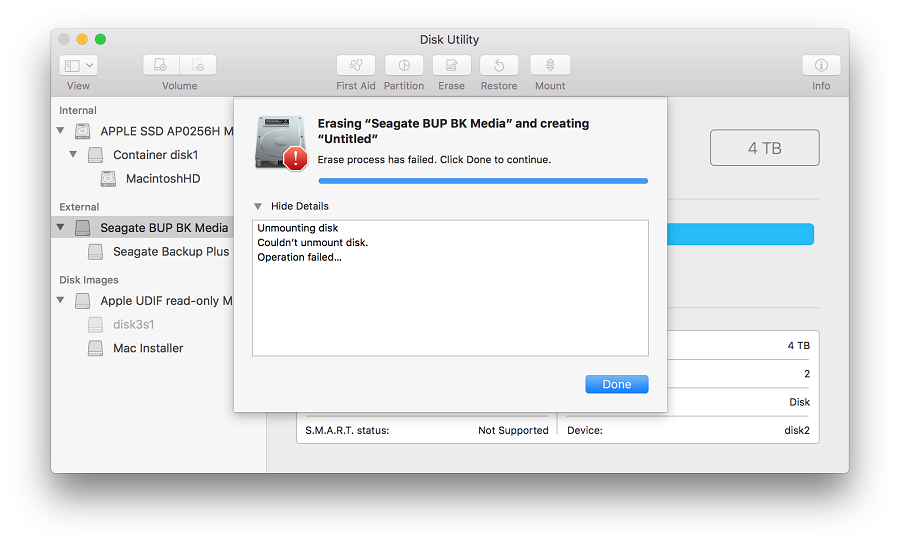Click the "Not Supported" S.M.A.R.T. value
The width and height of the screenshot is (900, 546).
click(513, 430)
